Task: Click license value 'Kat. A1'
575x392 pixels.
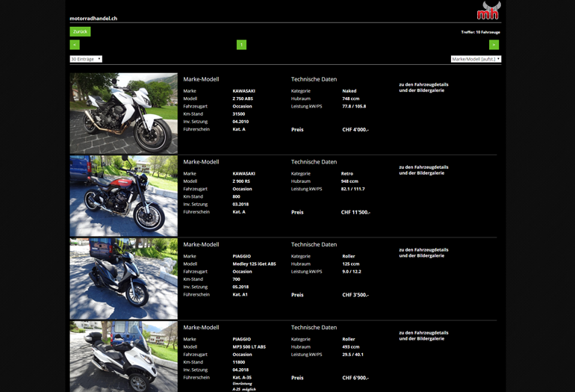Action: coord(240,294)
